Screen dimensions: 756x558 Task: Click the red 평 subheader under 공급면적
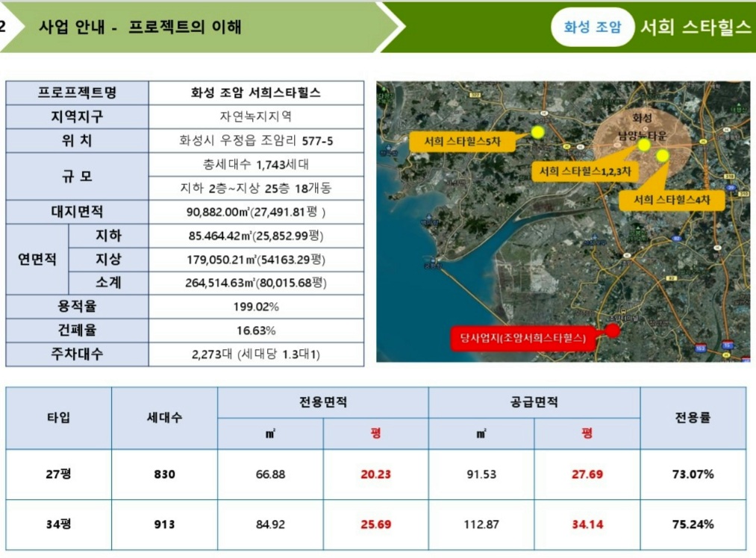[x=587, y=433]
